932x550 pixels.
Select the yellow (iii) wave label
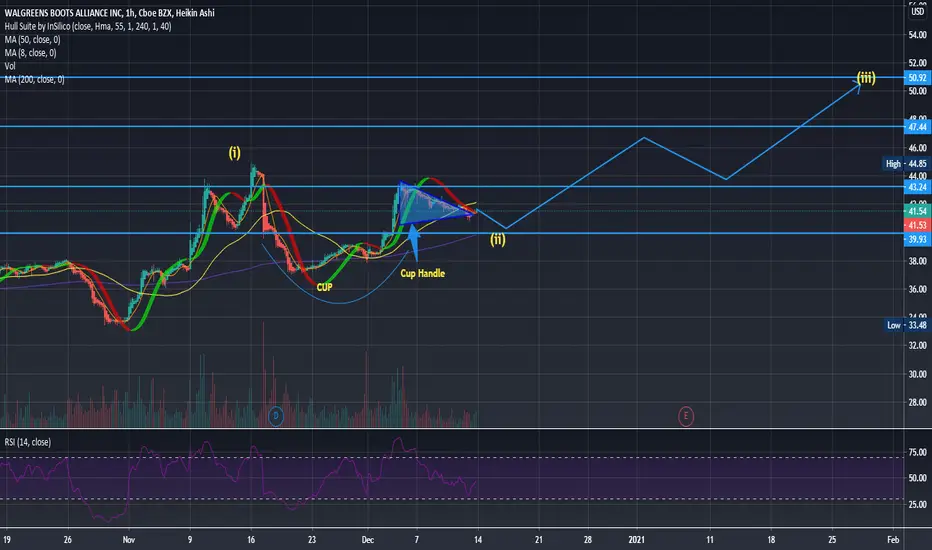866,77
